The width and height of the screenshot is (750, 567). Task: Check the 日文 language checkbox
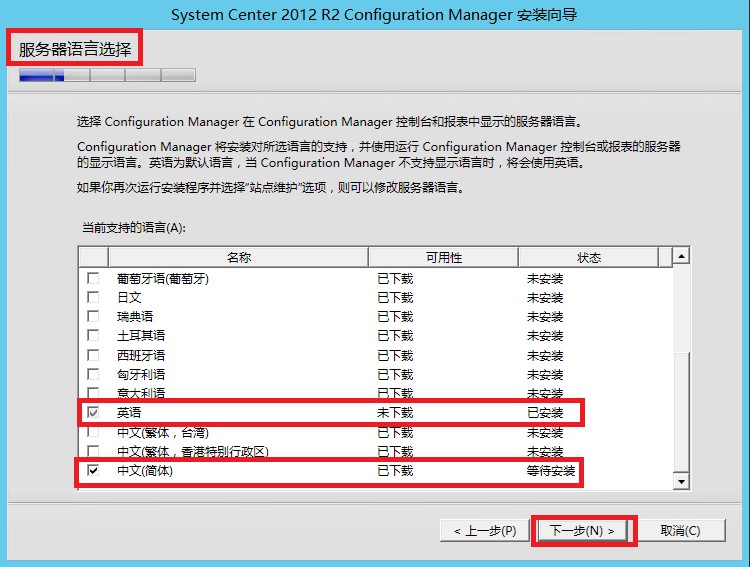93,297
